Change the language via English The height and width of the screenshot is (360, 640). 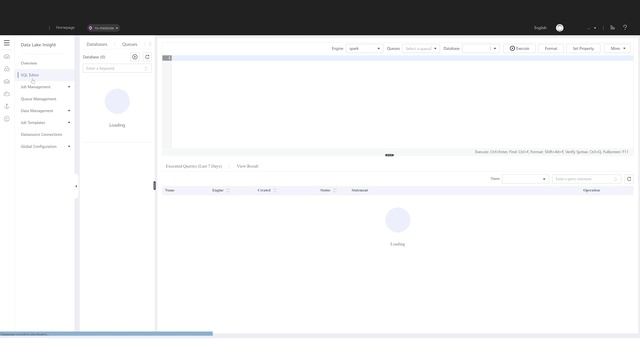[540, 28]
